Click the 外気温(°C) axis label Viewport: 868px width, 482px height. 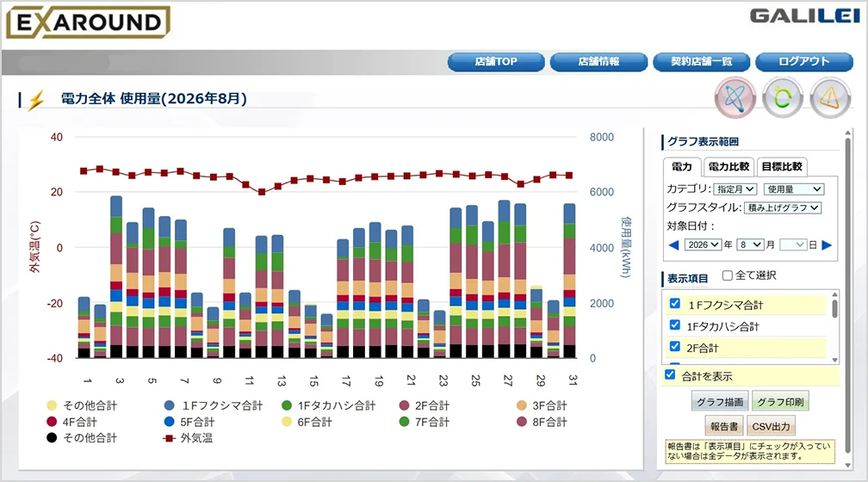pos(34,247)
